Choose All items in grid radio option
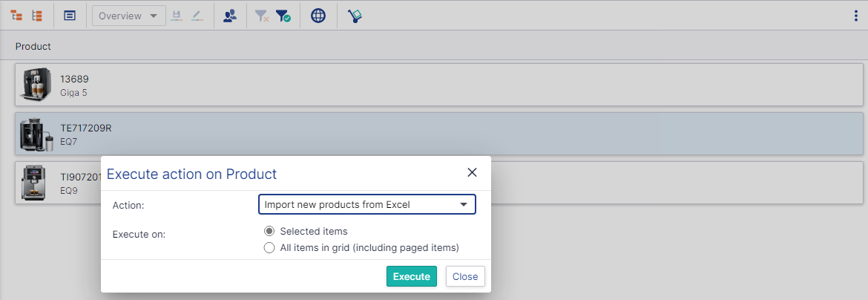The image size is (868, 300). click(x=269, y=248)
